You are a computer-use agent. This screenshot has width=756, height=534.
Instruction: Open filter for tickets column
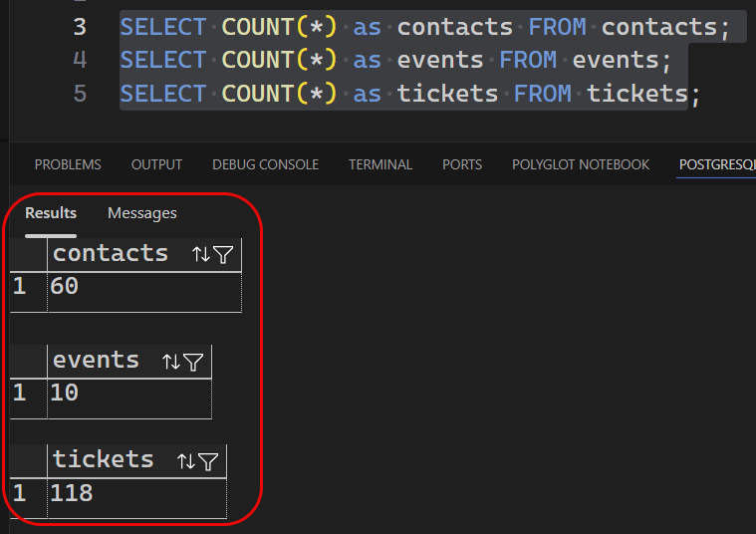pyautogui.click(x=208, y=461)
